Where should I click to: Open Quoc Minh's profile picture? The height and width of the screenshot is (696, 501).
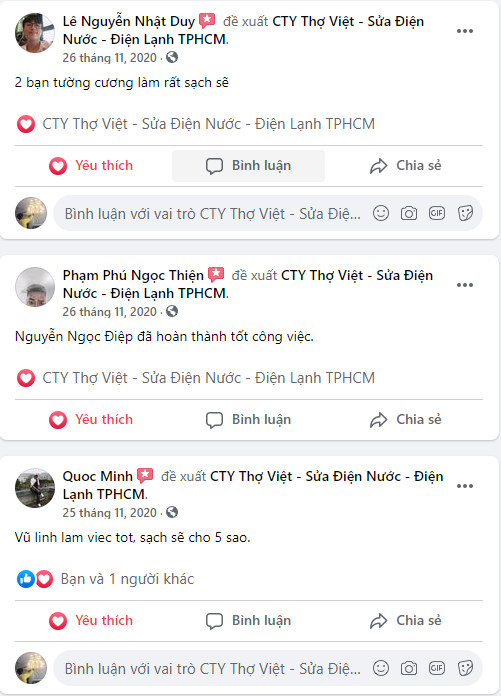pos(35,488)
